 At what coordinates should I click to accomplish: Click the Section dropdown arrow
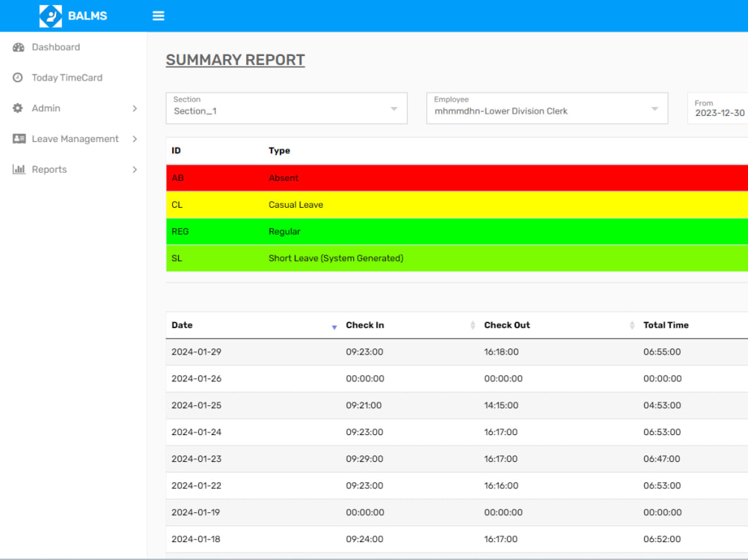[394, 108]
